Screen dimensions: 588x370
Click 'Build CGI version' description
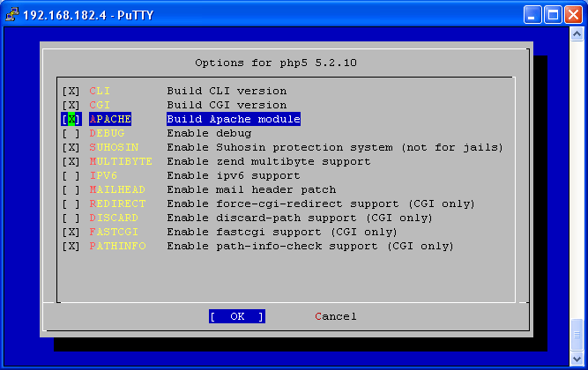coord(227,105)
